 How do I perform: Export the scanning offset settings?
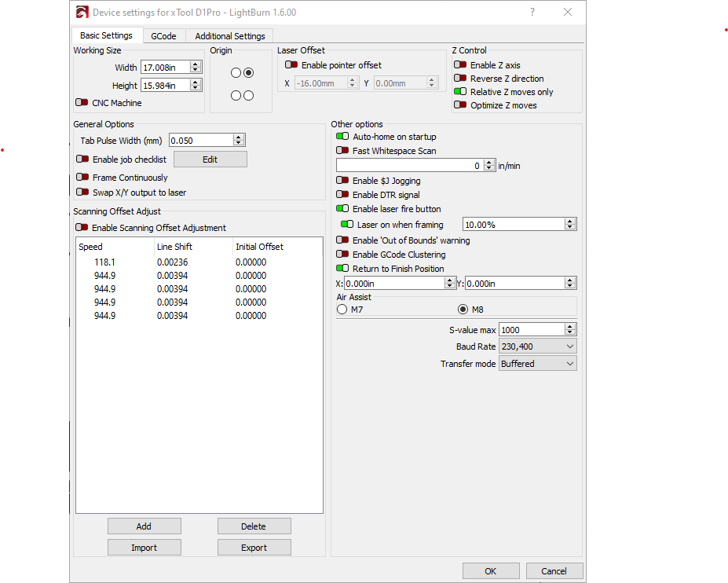pyautogui.click(x=254, y=547)
